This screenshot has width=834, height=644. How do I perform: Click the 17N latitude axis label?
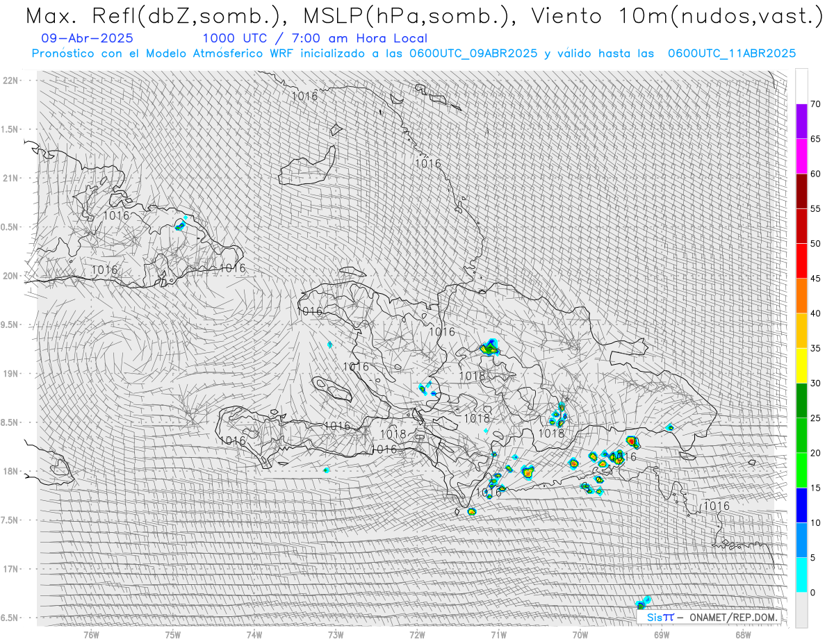10,569
